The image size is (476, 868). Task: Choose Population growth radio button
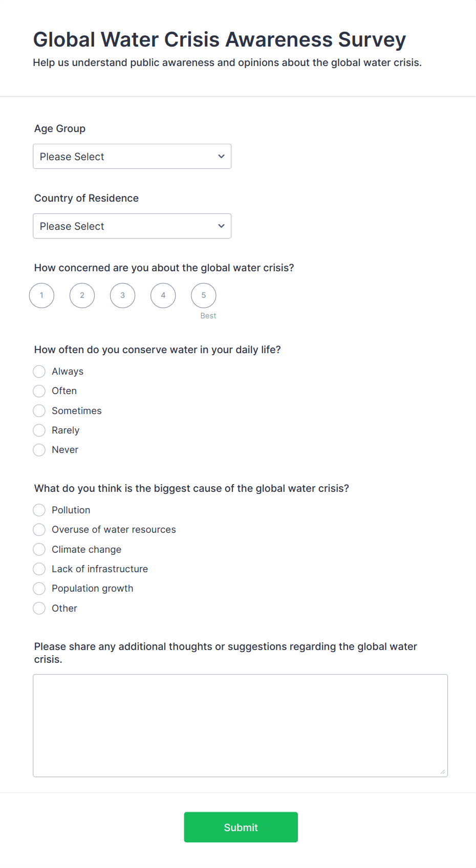pyautogui.click(x=39, y=589)
